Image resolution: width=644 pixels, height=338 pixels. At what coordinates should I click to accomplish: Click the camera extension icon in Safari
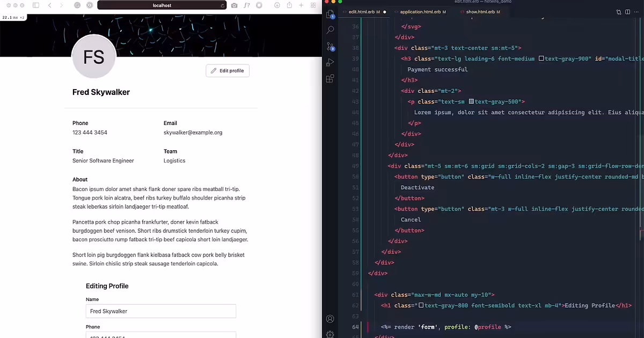tap(235, 5)
